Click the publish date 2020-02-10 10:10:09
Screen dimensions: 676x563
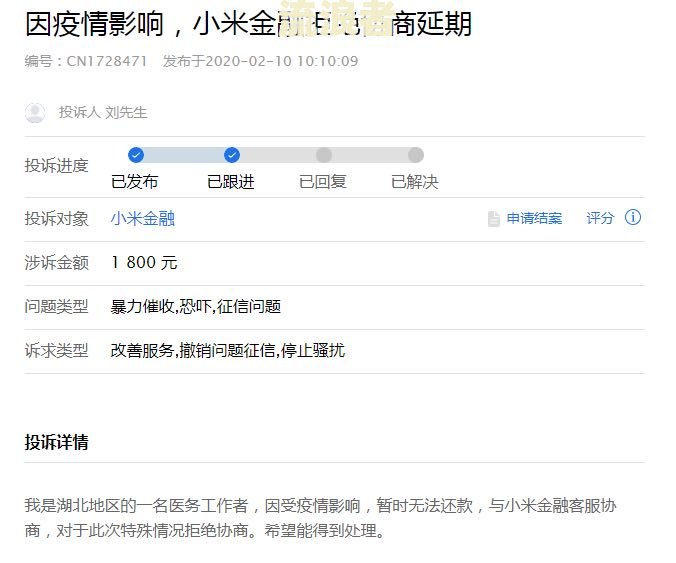pos(282,61)
